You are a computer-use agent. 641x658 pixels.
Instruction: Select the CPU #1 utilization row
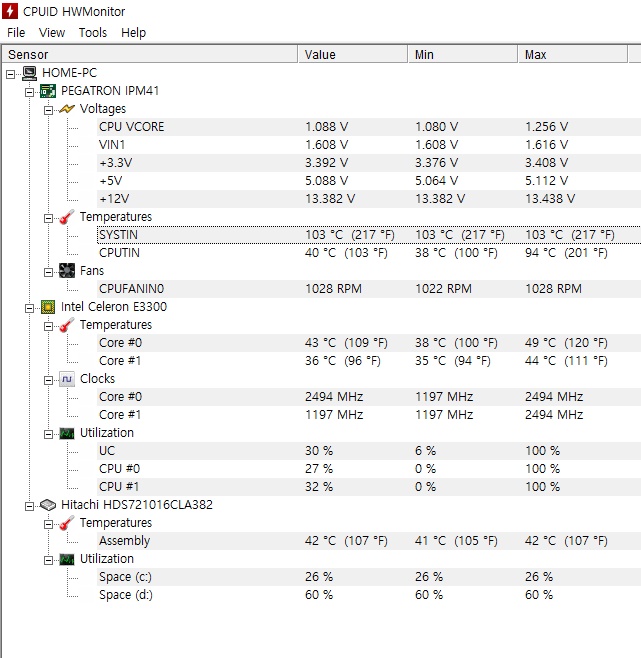coord(369,487)
